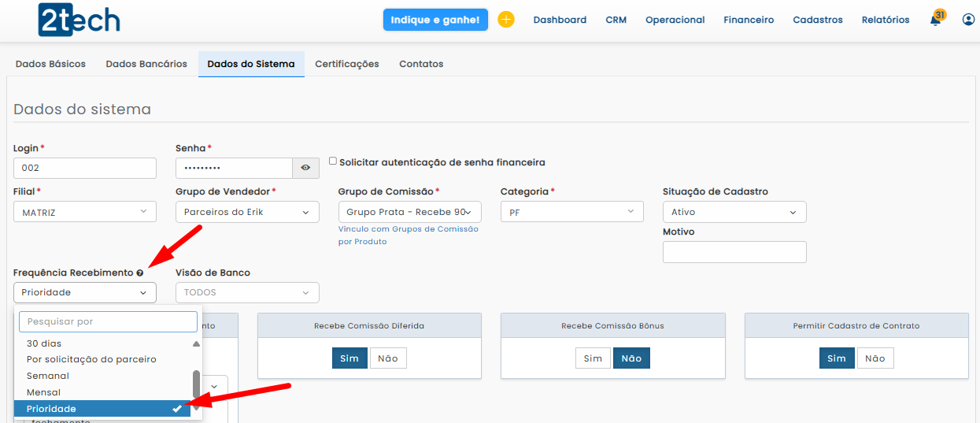This screenshot has width=980, height=423.
Task: Show password with the eye icon
Action: 305,168
